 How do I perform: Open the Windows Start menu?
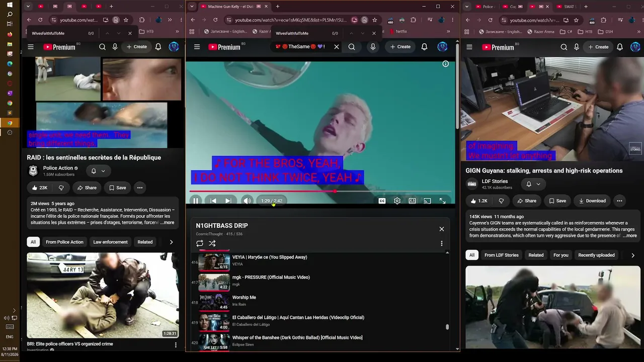pyautogui.click(x=10, y=5)
